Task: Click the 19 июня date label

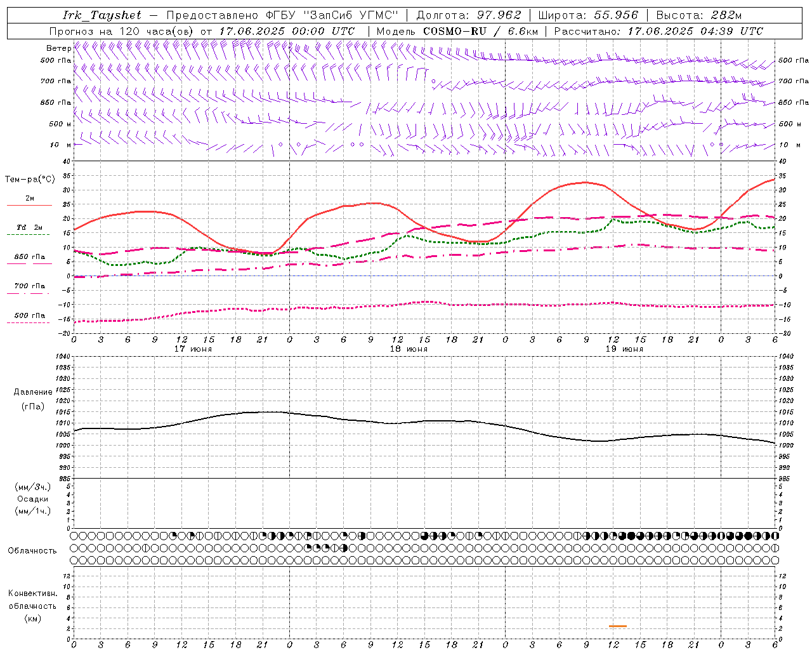Action: click(x=624, y=349)
